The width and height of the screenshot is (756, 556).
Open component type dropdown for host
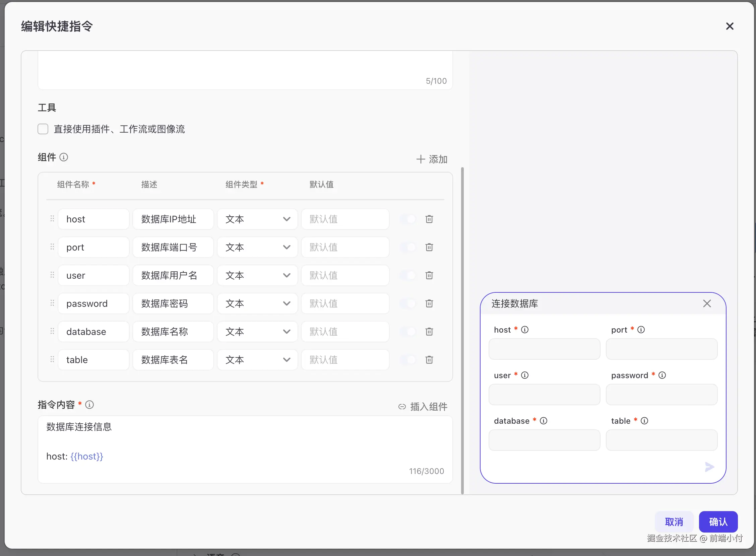point(257,219)
